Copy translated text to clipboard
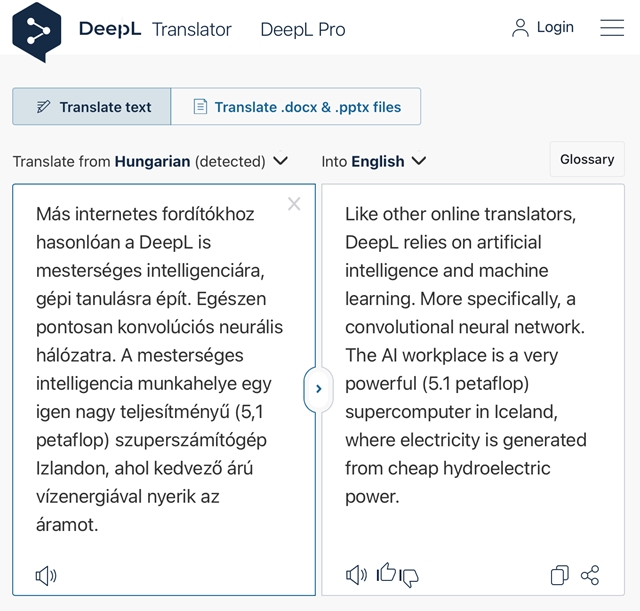The width and height of the screenshot is (640, 611). [560, 575]
